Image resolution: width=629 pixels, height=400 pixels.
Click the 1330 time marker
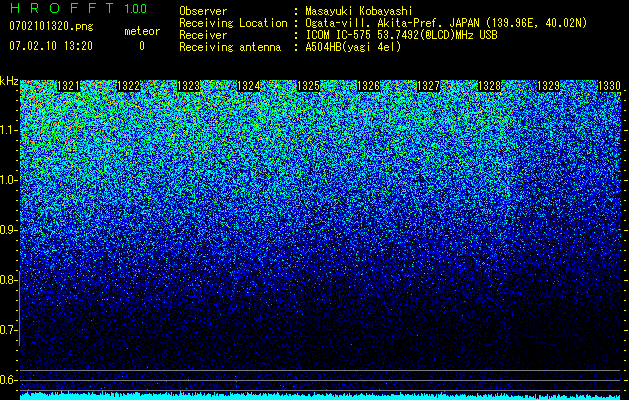pyautogui.click(x=609, y=86)
